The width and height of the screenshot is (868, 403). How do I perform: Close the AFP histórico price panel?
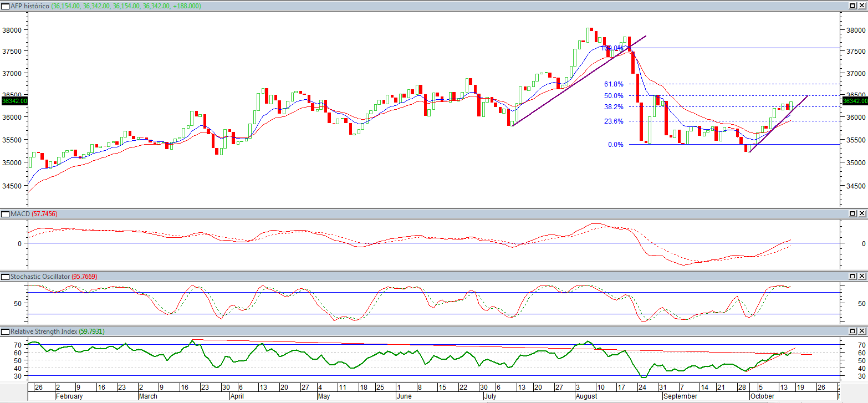[862, 6]
